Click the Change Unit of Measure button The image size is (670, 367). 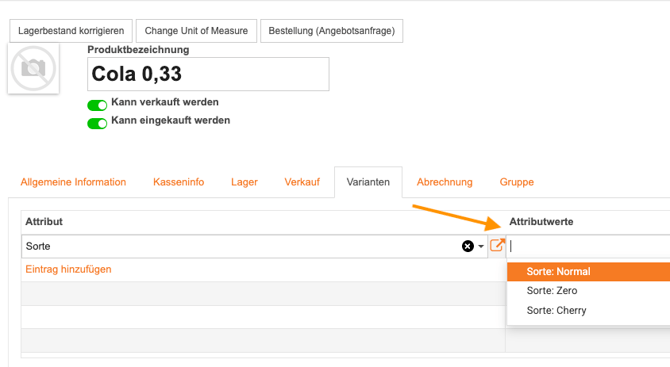[x=196, y=31]
